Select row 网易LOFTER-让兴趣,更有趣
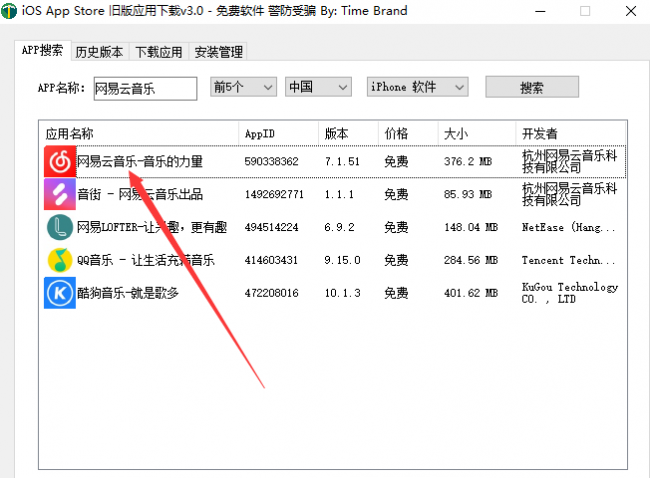The height and width of the screenshot is (478, 650). point(335,227)
